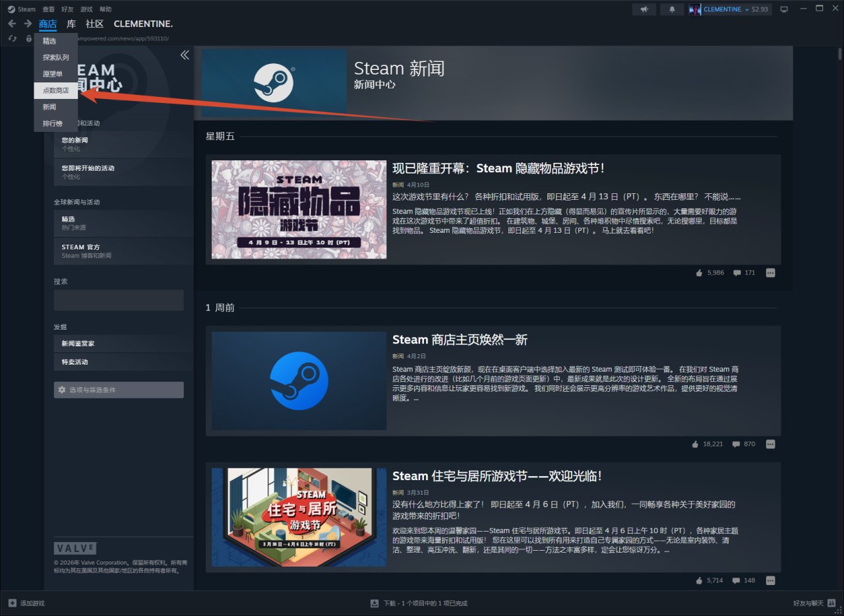Click the wallet balance $2.93

click(760, 9)
